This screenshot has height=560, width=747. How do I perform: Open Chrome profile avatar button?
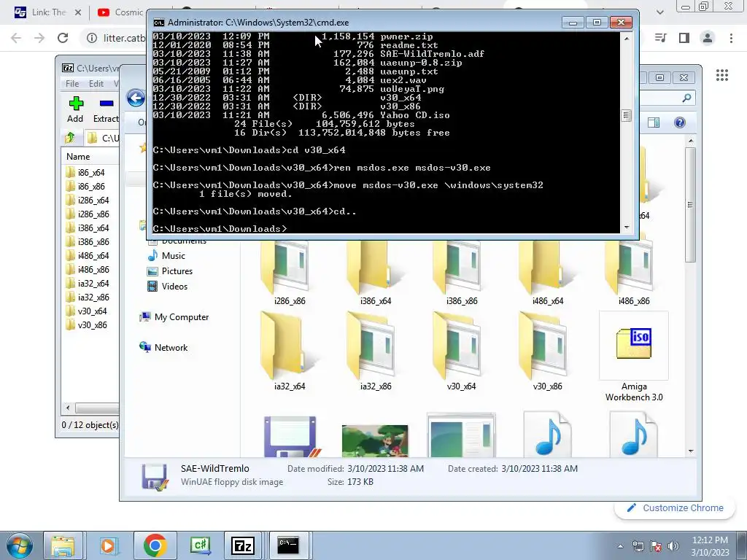click(x=708, y=38)
